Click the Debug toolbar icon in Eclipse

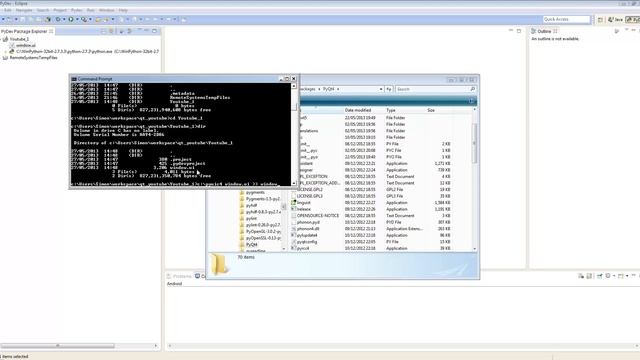58,19
